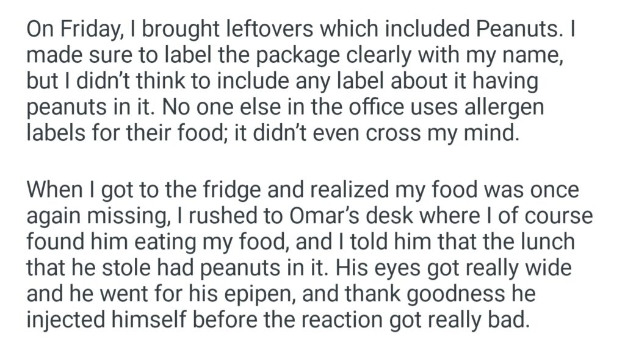Click the word "injected" in the last line
The height and width of the screenshot is (364, 625).
(65, 318)
